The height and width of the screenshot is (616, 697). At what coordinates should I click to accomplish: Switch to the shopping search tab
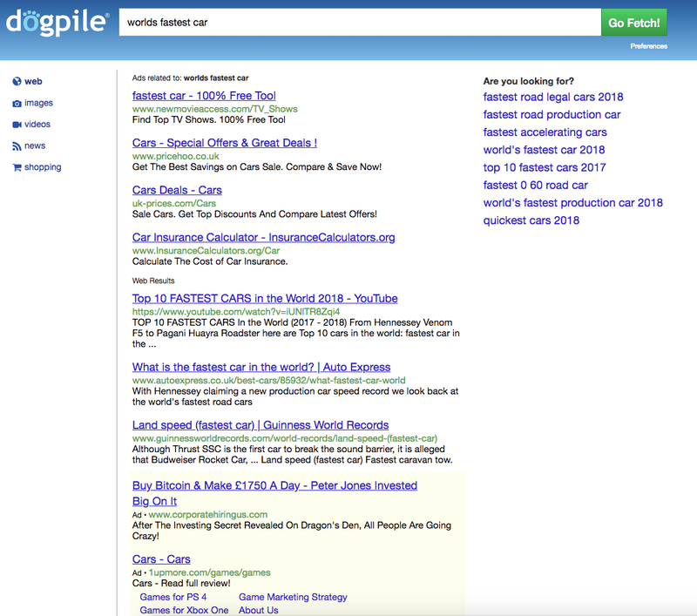click(x=43, y=167)
